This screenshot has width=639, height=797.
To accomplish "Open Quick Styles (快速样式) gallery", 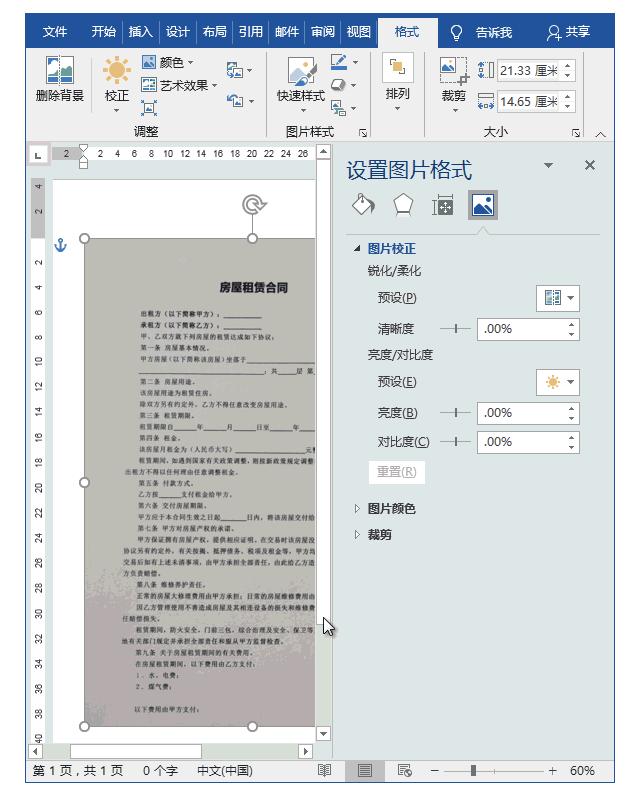I will (x=300, y=70).
